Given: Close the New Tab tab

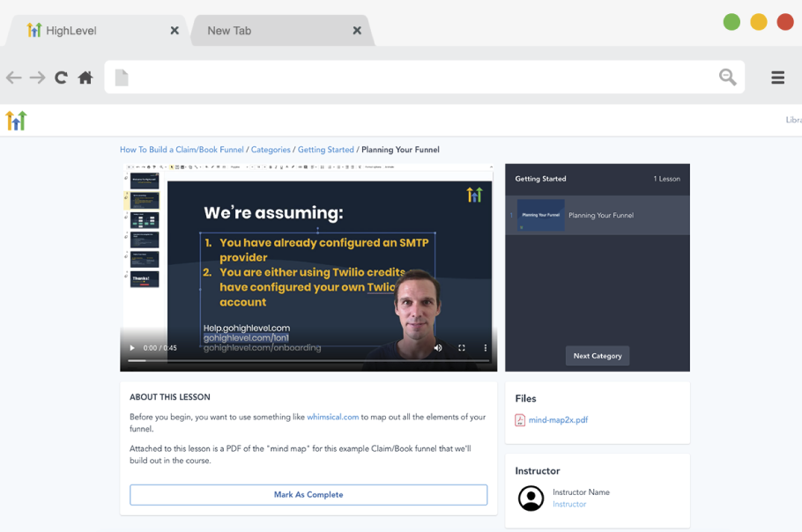Looking at the screenshot, I should tap(357, 31).
